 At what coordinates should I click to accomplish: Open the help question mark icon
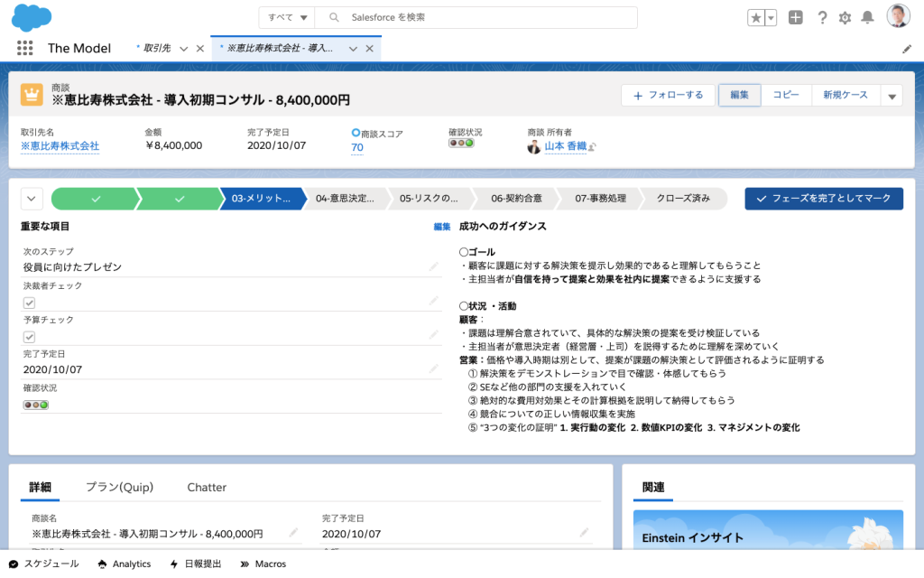(822, 18)
